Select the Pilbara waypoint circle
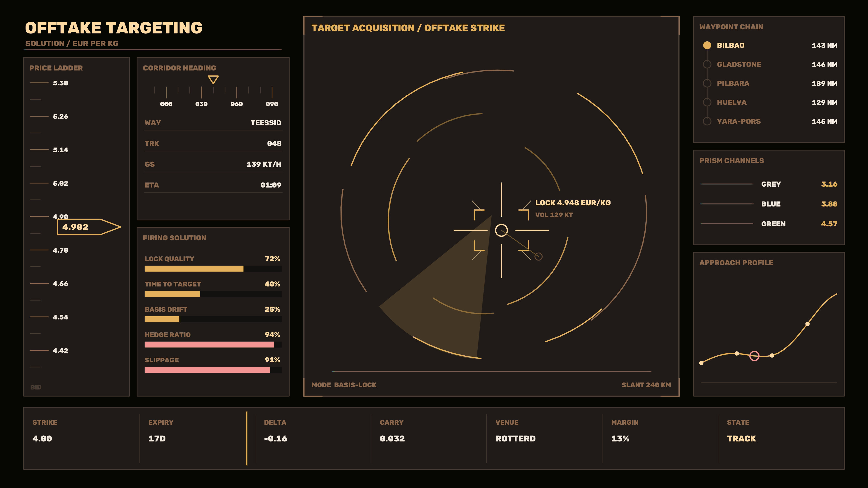Viewport: 868px width, 488px height. (707, 83)
